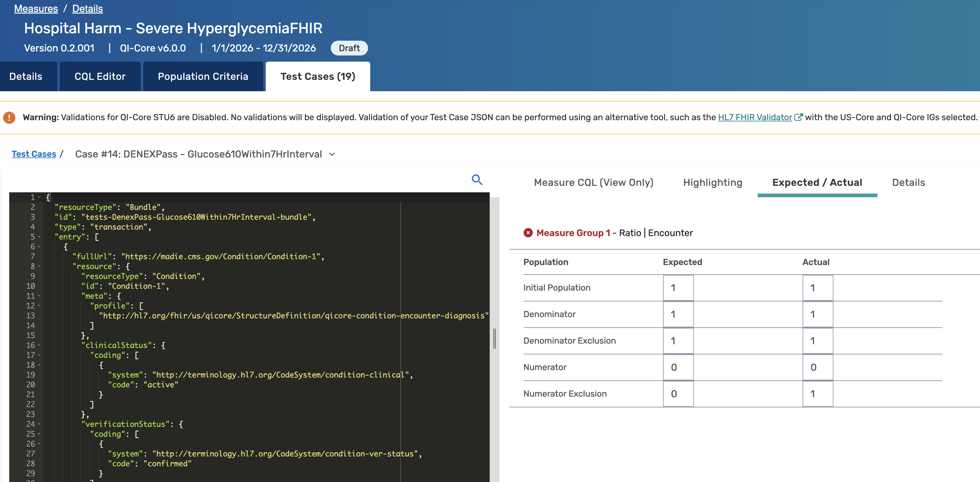Click the editor panel resize divider handle
The image size is (980, 482).
(x=494, y=338)
